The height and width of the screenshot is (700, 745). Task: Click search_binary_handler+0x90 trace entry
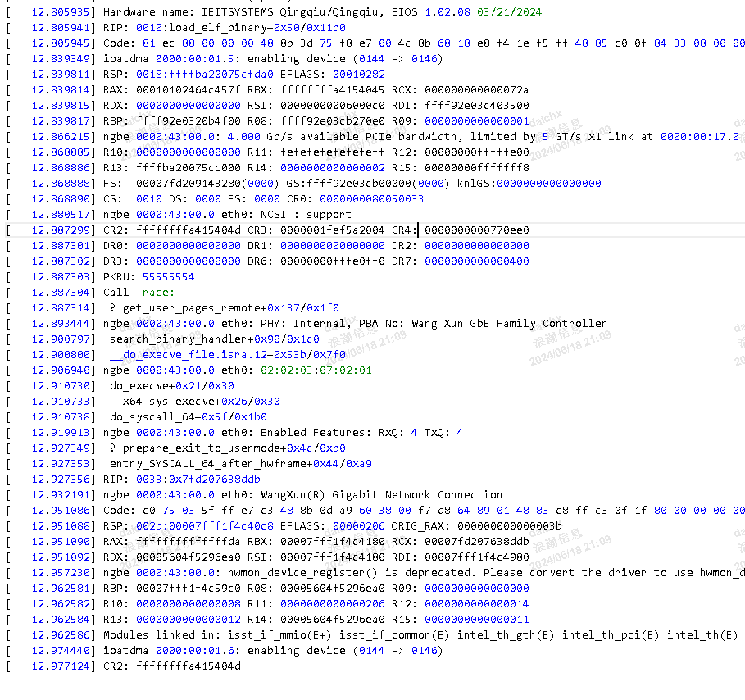[214, 339]
